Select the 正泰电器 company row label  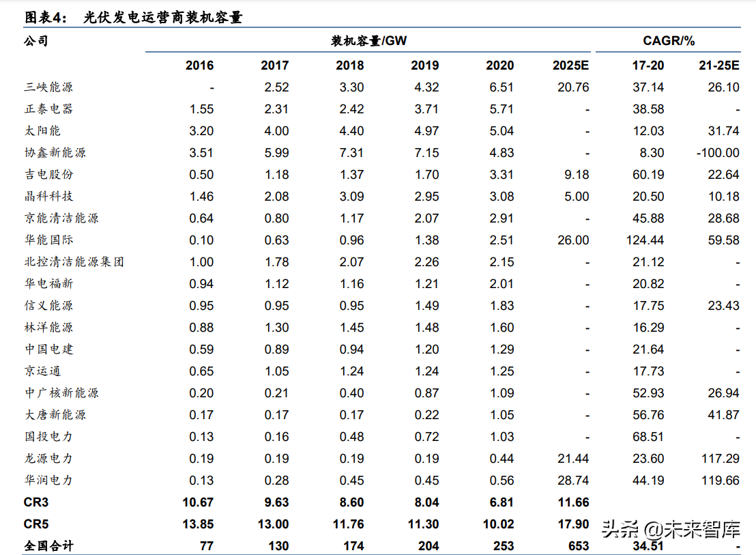(46, 109)
